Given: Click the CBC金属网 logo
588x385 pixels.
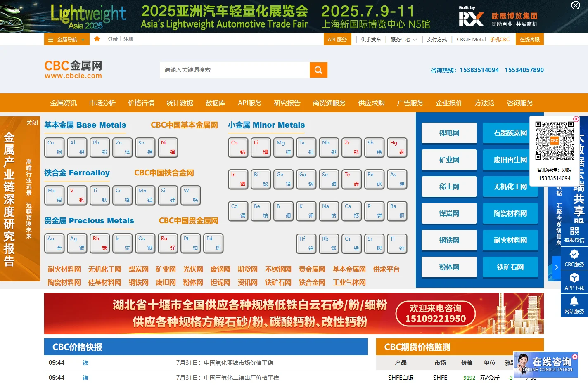Looking at the screenshot, I should [73, 69].
